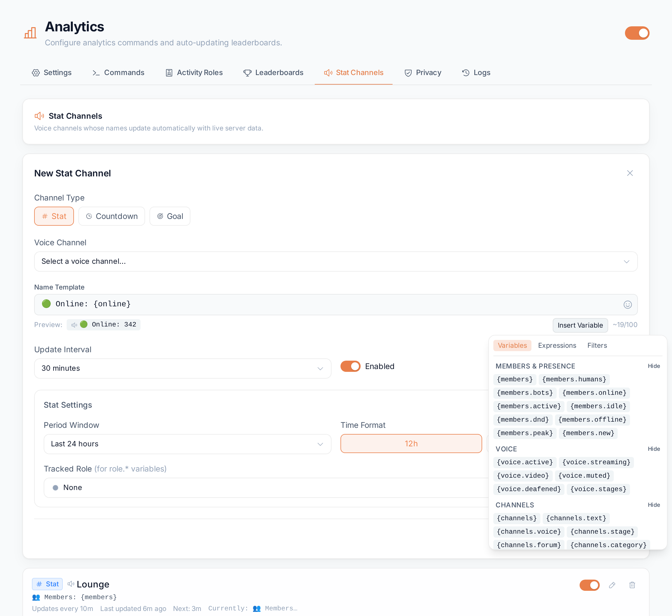The width and height of the screenshot is (672, 616).
Task: Switch to the Leaderboards tab
Action: pos(273,73)
